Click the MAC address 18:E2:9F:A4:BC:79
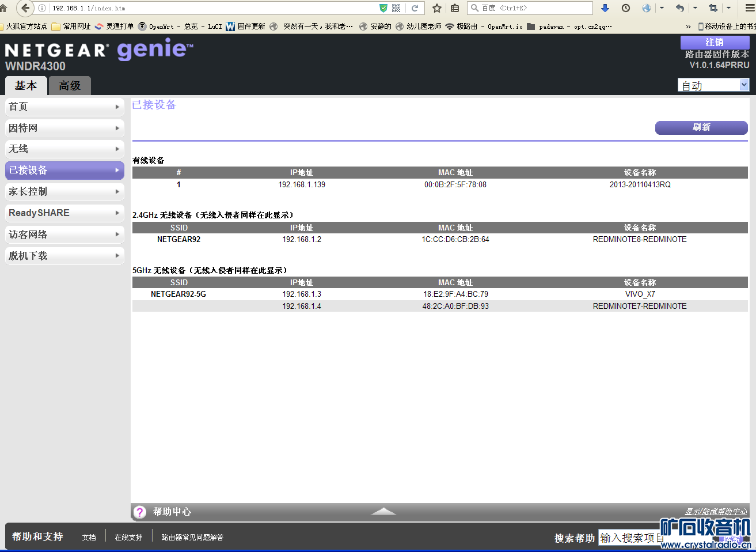Viewport: 756px width, 552px height. [456, 294]
